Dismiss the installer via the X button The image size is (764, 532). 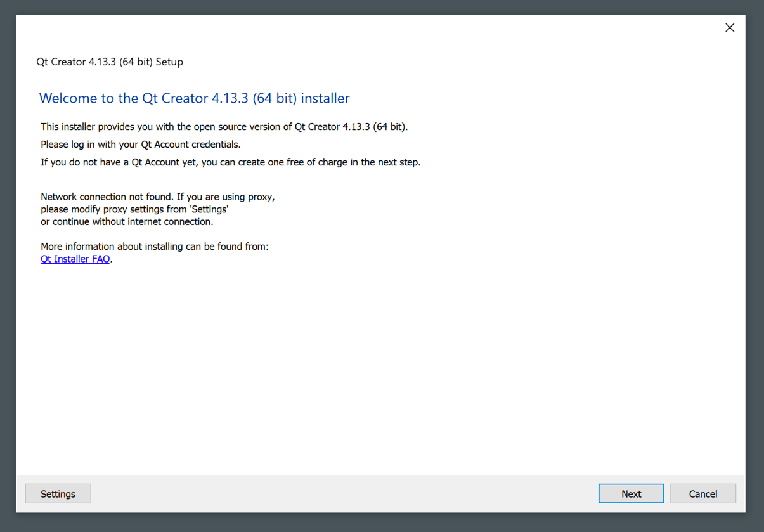pos(729,27)
